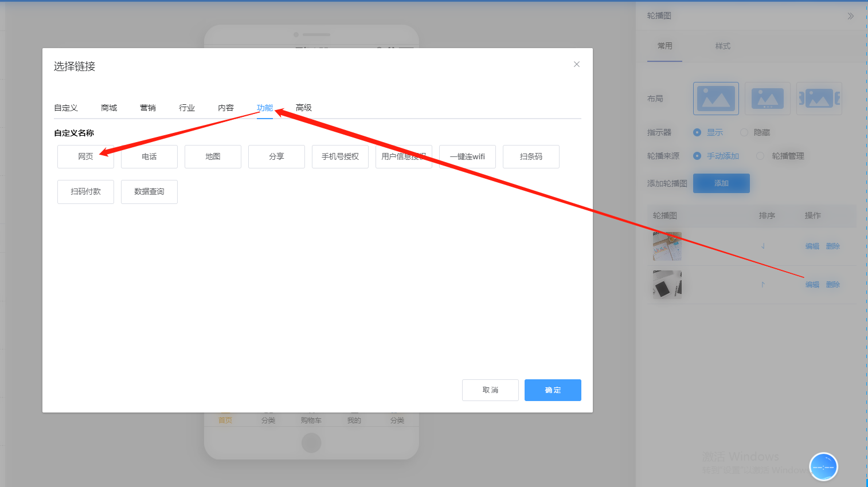Switch to the 自定义 tab
Image resolution: width=868 pixels, height=487 pixels.
pos(66,108)
